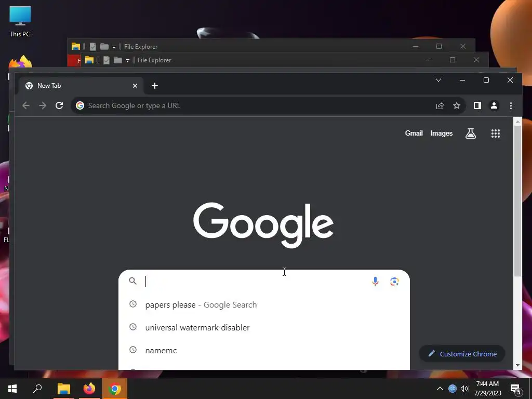The height and width of the screenshot is (399, 532).
Task: Reload the current Chrome page
Action: (59, 105)
